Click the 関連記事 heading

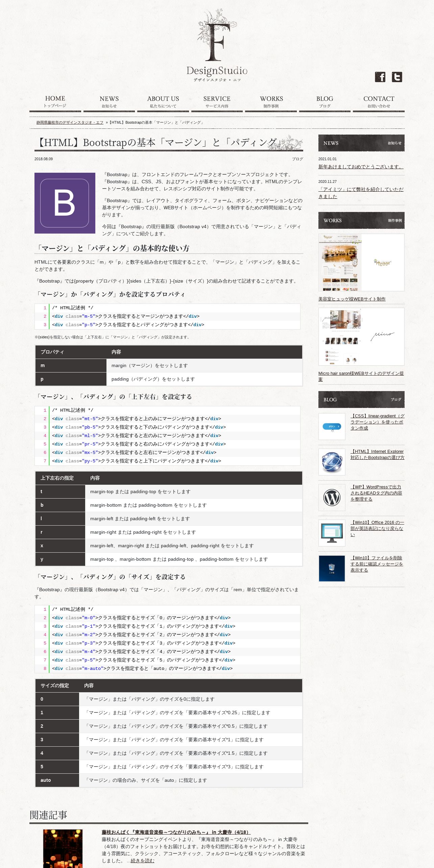(48, 815)
